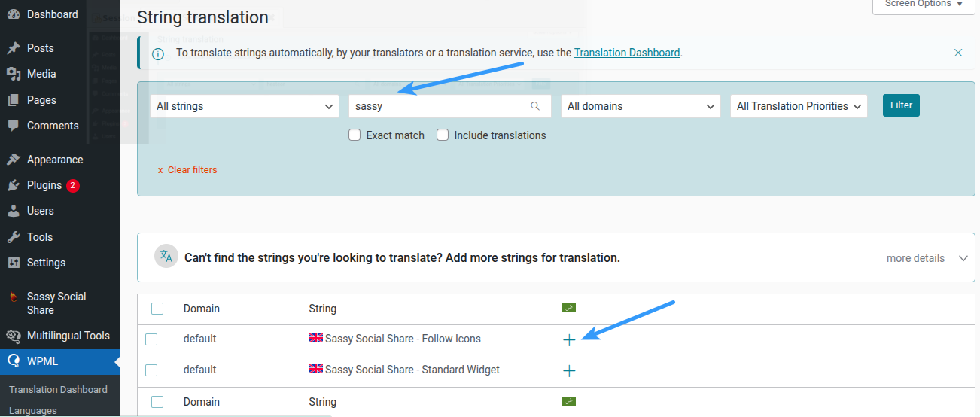This screenshot has height=417, width=980.
Task: Click the Domain label in table footer
Action: (202, 402)
